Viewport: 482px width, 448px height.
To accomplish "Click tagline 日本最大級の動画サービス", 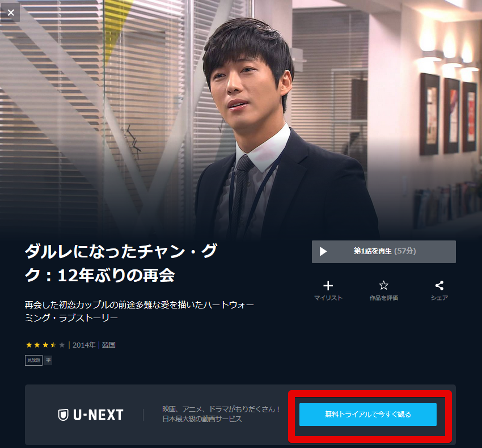I will 202,419.
